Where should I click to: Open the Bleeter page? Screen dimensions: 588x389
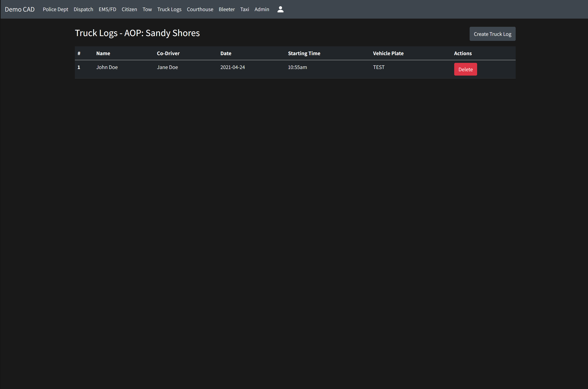(227, 10)
